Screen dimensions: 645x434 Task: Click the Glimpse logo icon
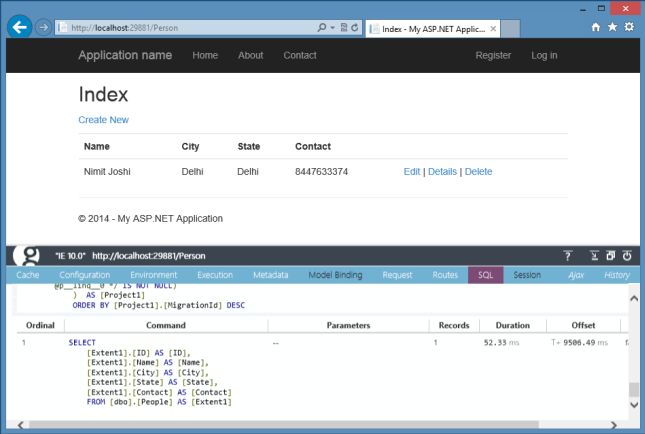(27, 255)
